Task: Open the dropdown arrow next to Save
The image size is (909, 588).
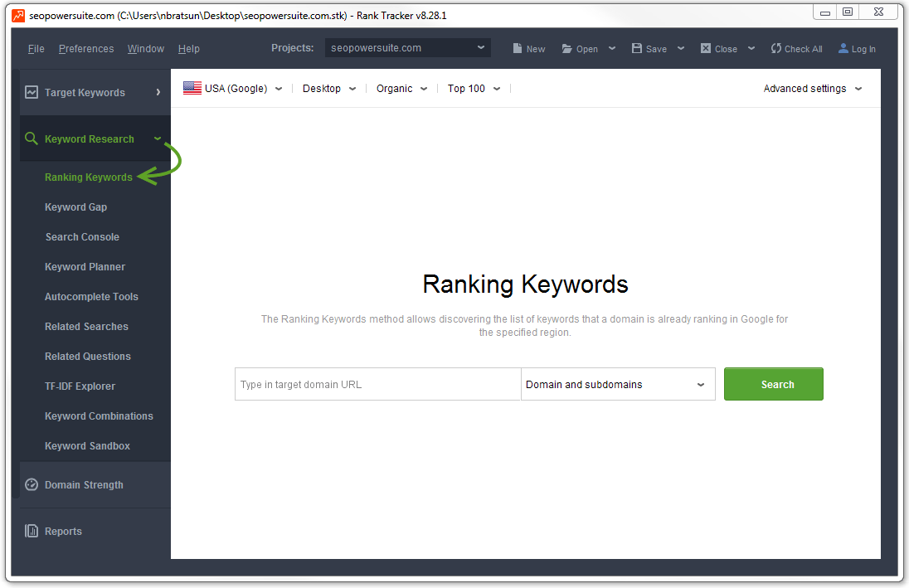Action: click(681, 49)
